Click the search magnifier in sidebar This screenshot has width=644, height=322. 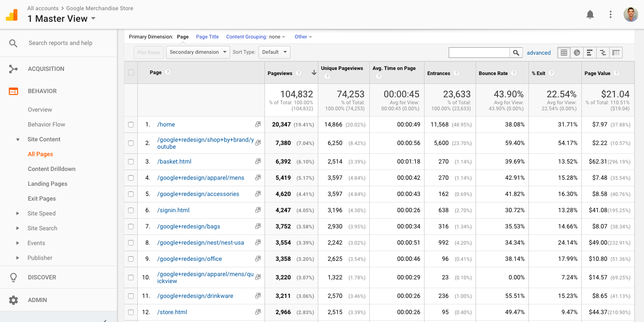pos(13,43)
